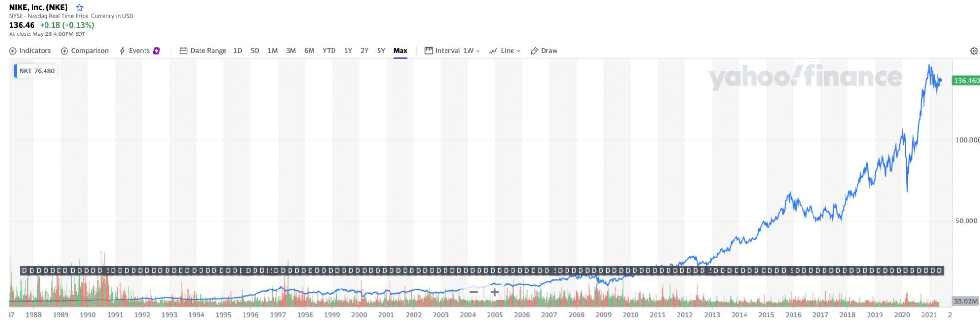This screenshot has width=980, height=322.
Task: Click the 1M range button
Action: [x=272, y=51]
